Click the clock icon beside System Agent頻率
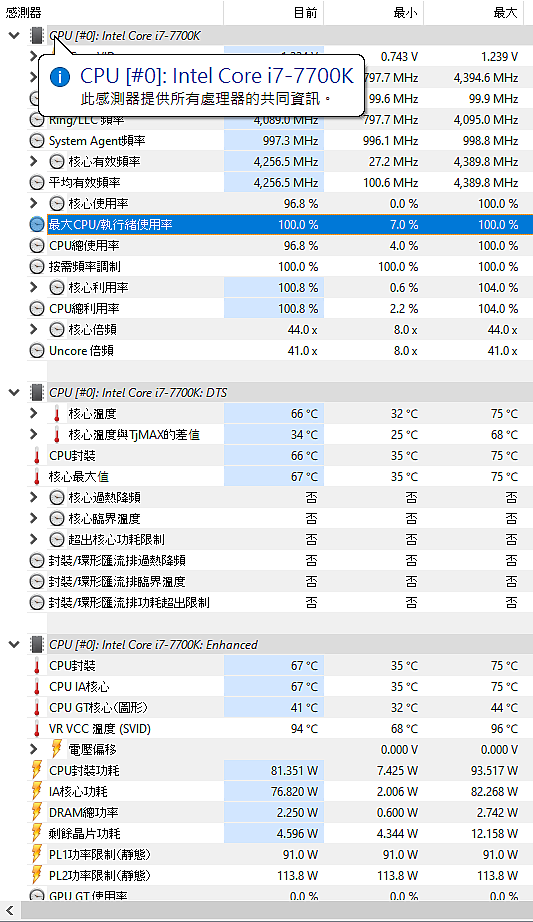 coord(36,141)
